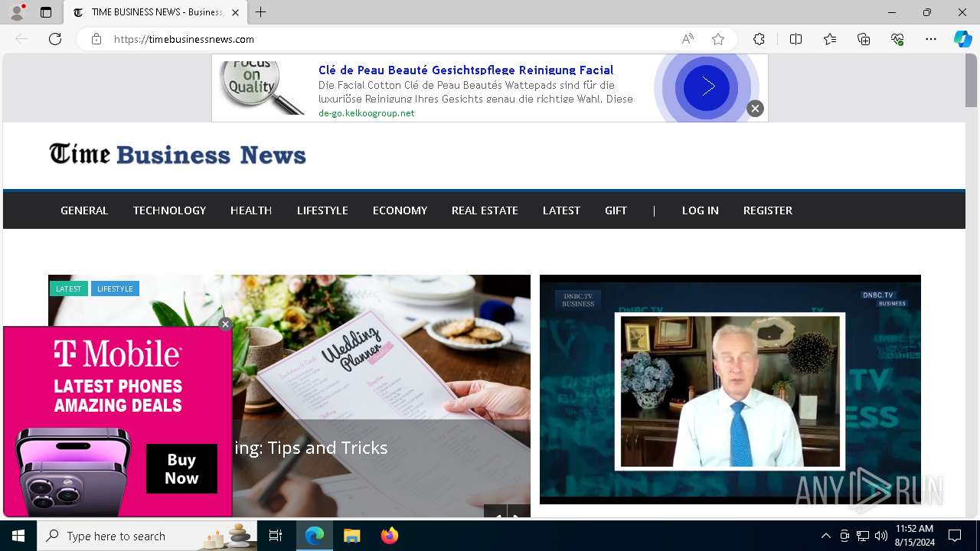Open Settings and more menu
980x551 pixels.
click(x=931, y=39)
